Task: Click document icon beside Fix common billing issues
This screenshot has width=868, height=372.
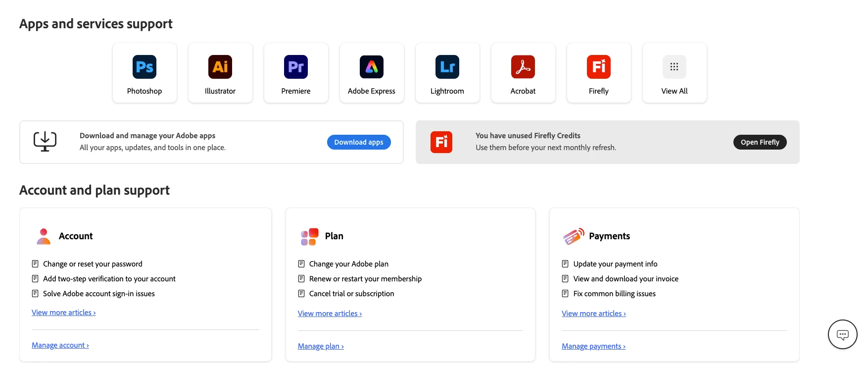Action: [565, 294]
